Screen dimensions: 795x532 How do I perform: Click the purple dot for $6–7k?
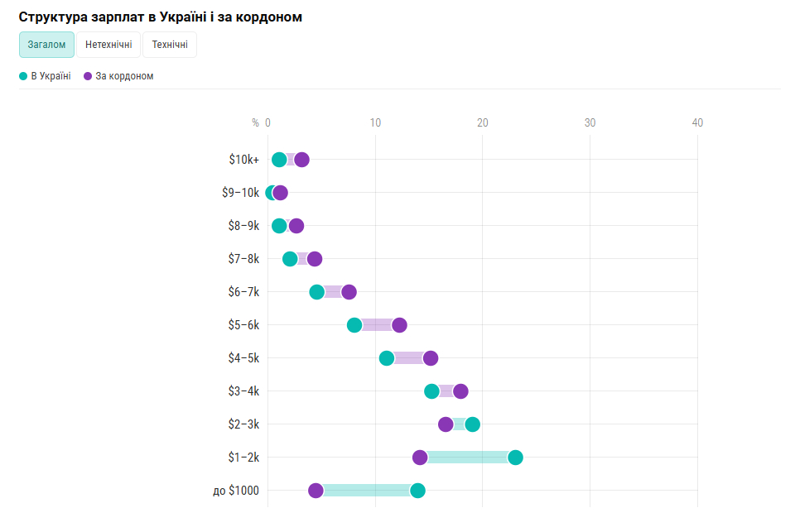[x=349, y=292]
